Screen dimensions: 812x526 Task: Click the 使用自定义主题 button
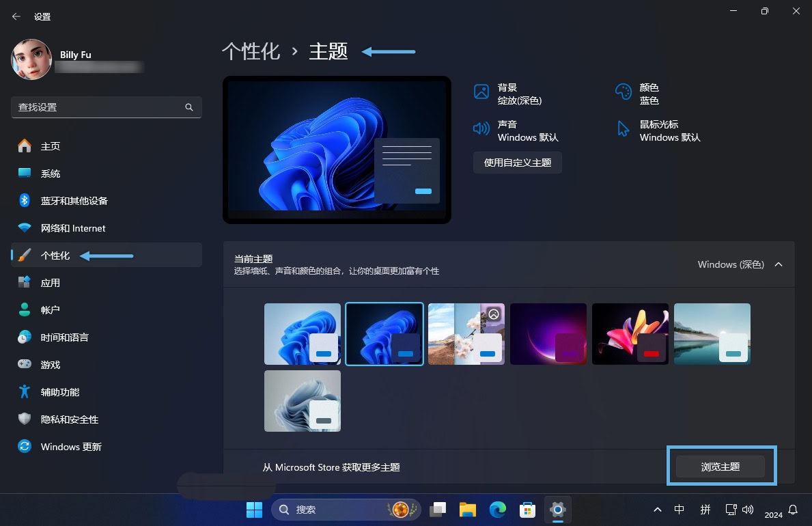(x=517, y=162)
